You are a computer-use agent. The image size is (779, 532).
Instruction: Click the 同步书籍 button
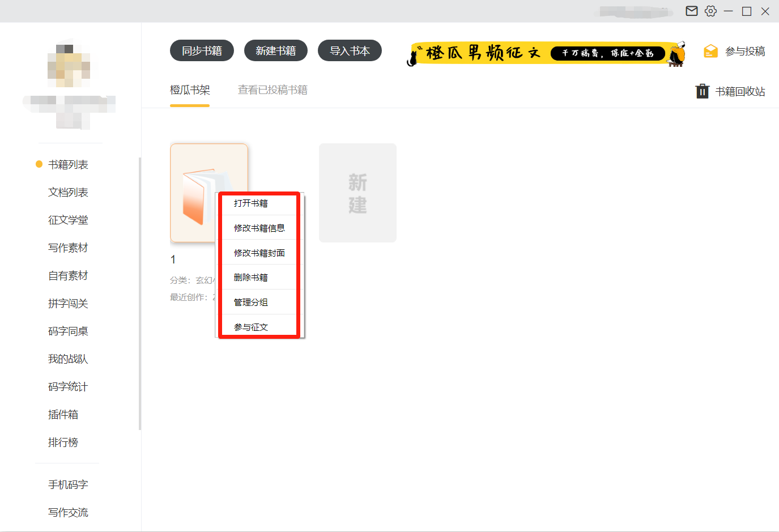pos(202,50)
